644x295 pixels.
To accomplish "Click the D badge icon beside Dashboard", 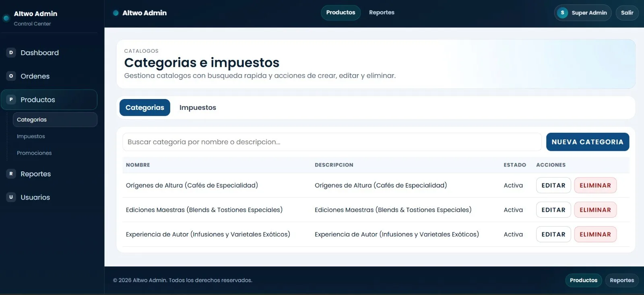I will pyautogui.click(x=11, y=52).
